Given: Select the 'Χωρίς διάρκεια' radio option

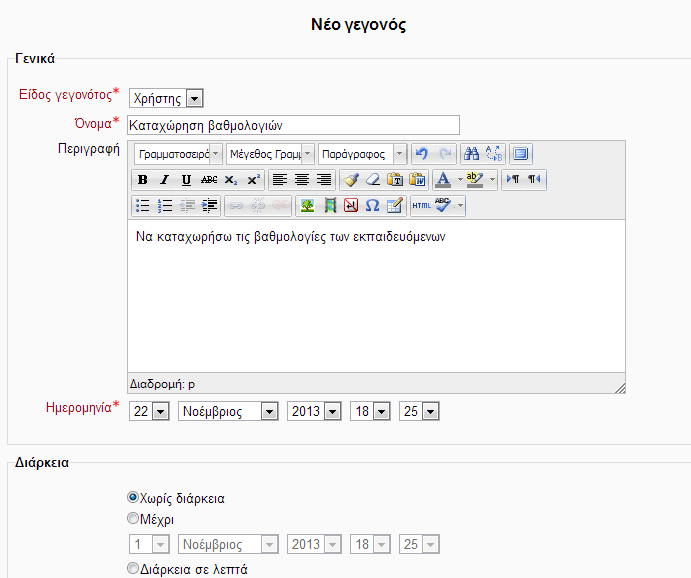Looking at the screenshot, I should click(x=133, y=497).
